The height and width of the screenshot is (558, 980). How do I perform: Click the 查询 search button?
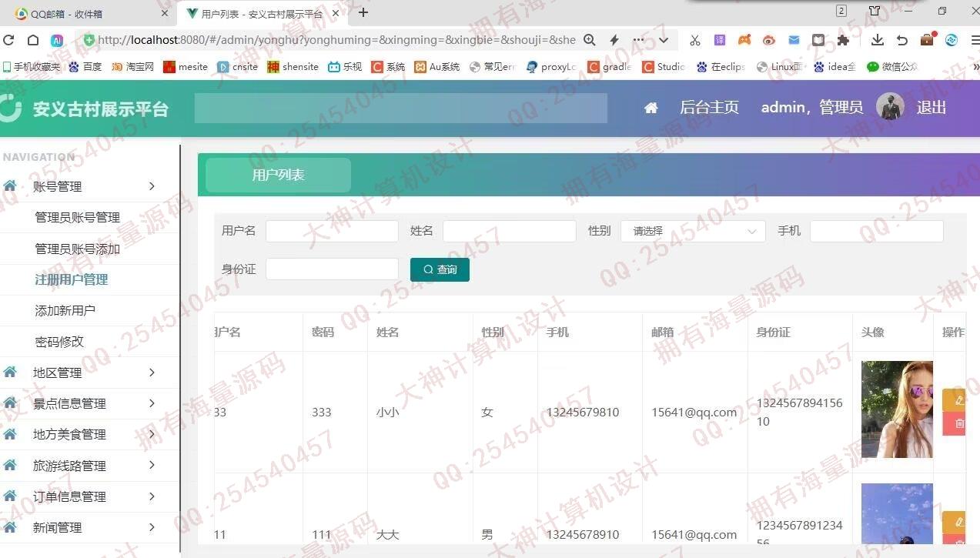pyautogui.click(x=440, y=269)
